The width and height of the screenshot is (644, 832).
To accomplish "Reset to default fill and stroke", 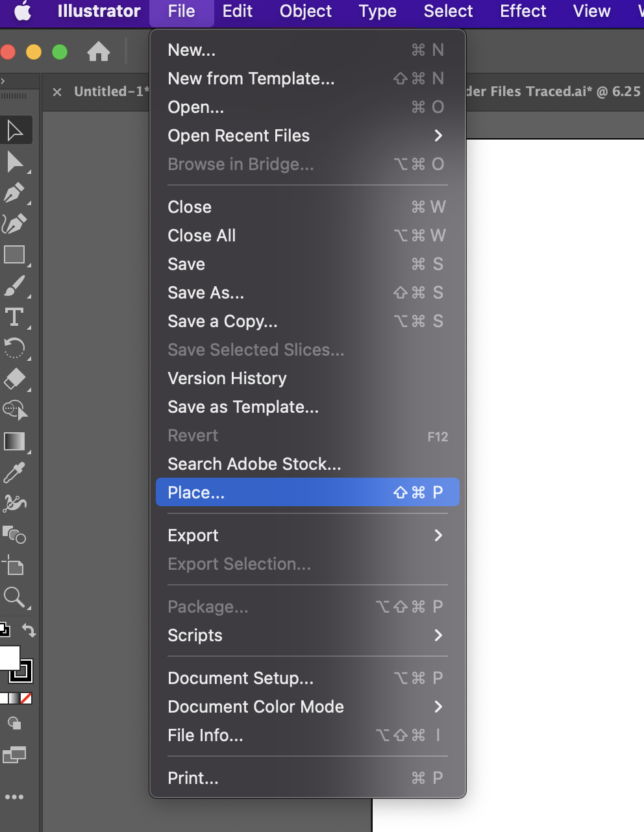I will pos(4,630).
